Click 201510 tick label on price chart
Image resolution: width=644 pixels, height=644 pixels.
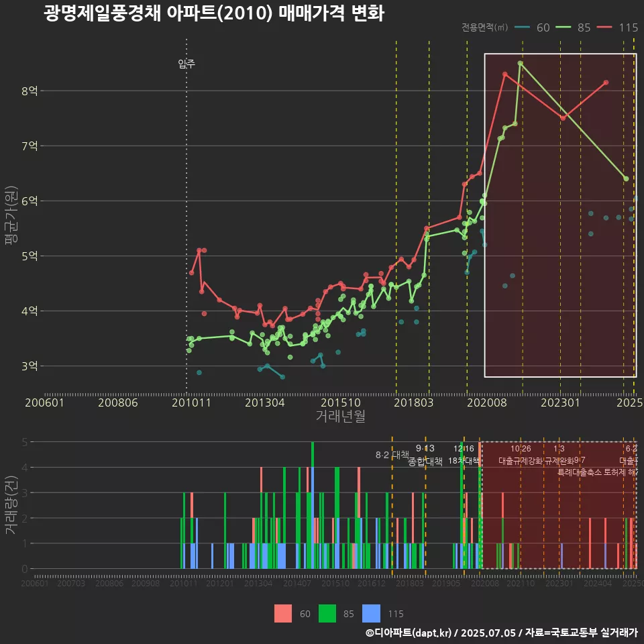[x=341, y=402]
